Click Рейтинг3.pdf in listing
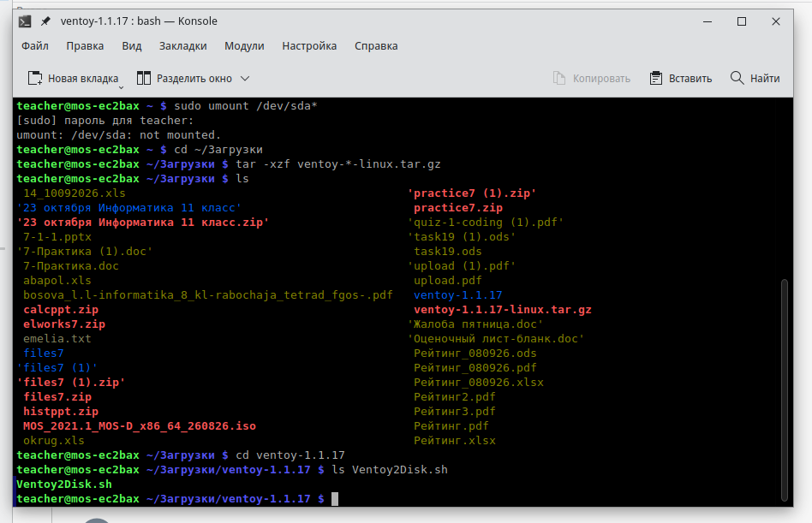Screen dimensions: 812x523 pyautogui.click(x=454, y=411)
